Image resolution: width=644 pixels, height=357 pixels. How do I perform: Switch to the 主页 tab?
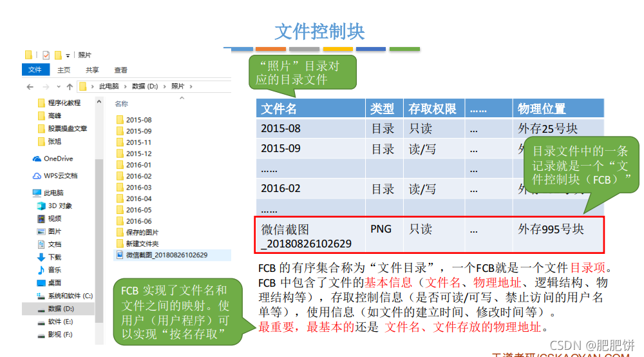coord(64,70)
